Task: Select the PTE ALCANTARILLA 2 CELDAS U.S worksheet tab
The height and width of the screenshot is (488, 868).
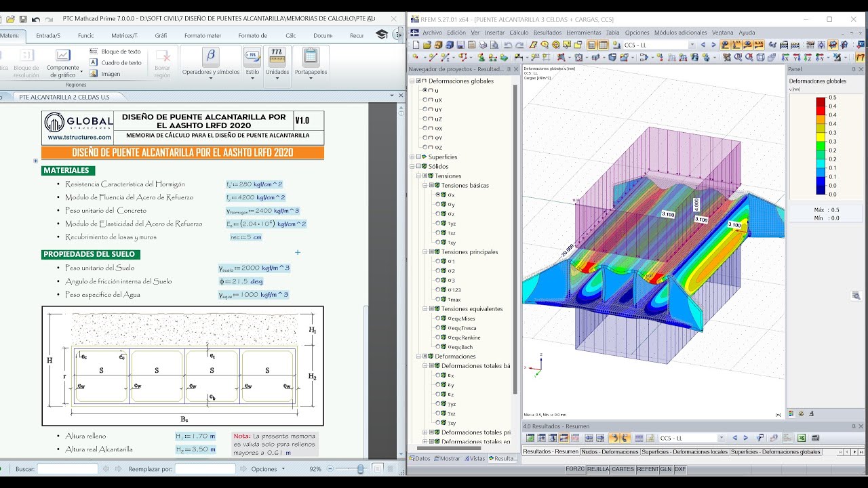Action: (64, 97)
